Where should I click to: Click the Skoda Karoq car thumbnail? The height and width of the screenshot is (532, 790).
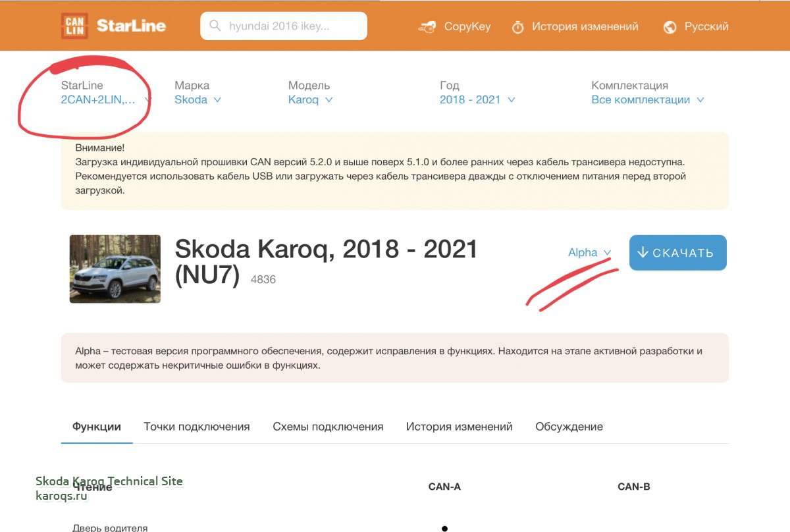click(115, 269)
